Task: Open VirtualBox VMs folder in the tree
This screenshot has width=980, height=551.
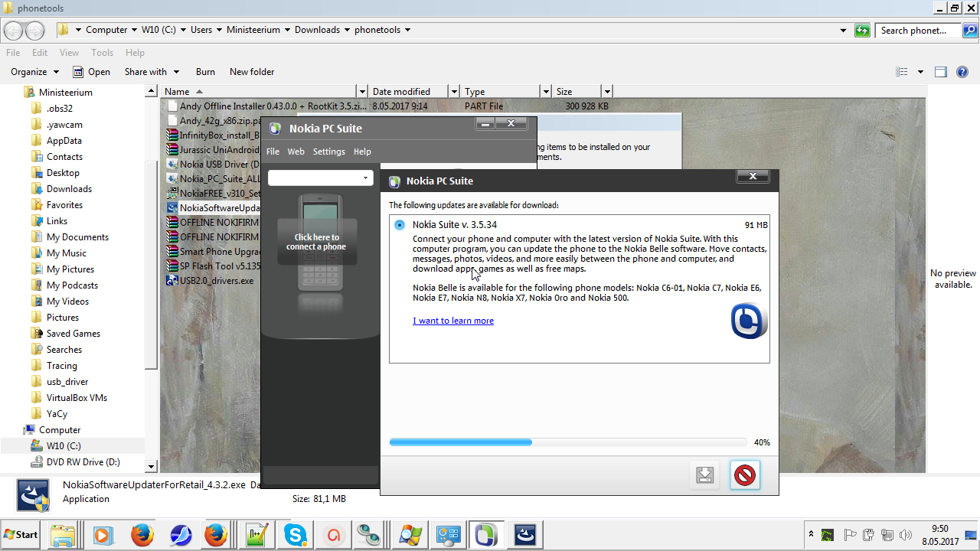Action: pyautogui.click(x=77, y=398)
